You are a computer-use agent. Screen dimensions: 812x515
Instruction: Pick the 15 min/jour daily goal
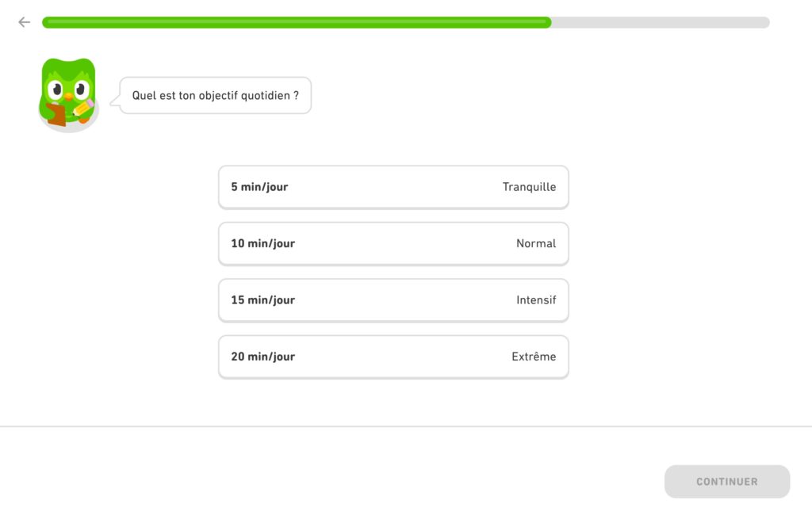(x=393, y=300)
